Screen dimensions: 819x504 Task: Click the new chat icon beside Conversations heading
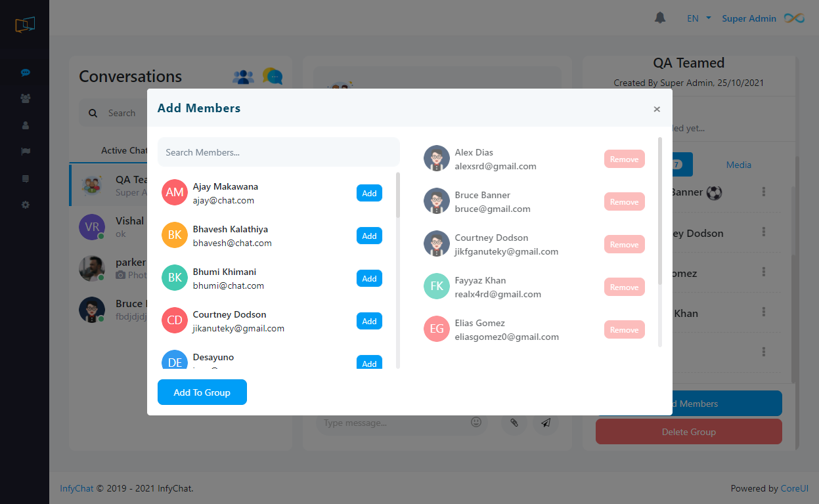[x=272, y=75]
